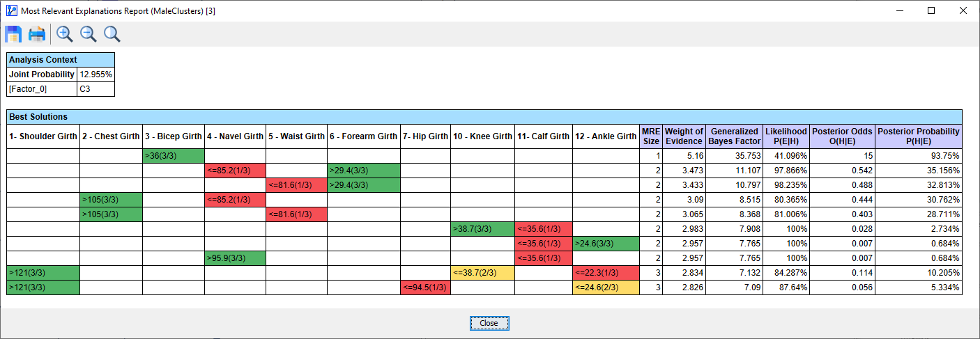The image size is (980, 339).
Task: Click the MRE Size column header
Action: [x=650, y=136]
